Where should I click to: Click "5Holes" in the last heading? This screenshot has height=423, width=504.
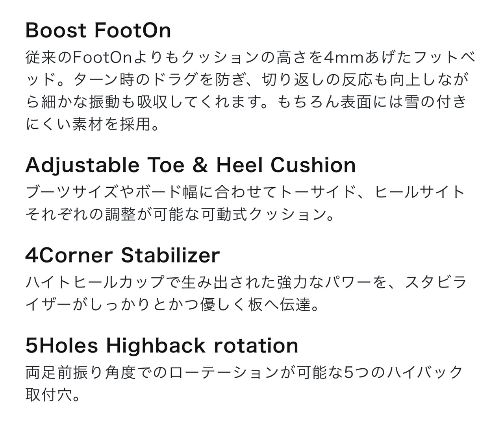[x=61, y=345]
